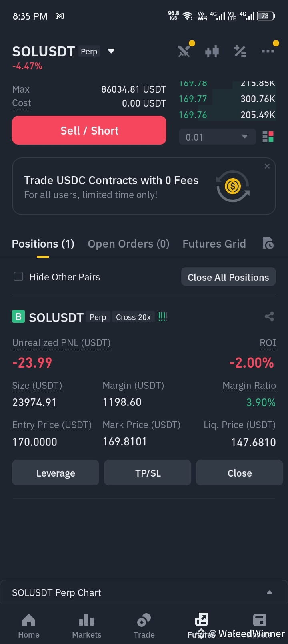The image size is (288, 644).
Task: Switch to Open Orders (0) tab
Action: point(128,244)
